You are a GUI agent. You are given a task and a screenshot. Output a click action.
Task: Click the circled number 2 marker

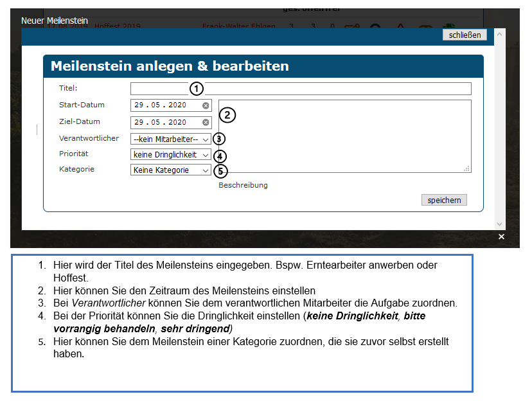227,116
